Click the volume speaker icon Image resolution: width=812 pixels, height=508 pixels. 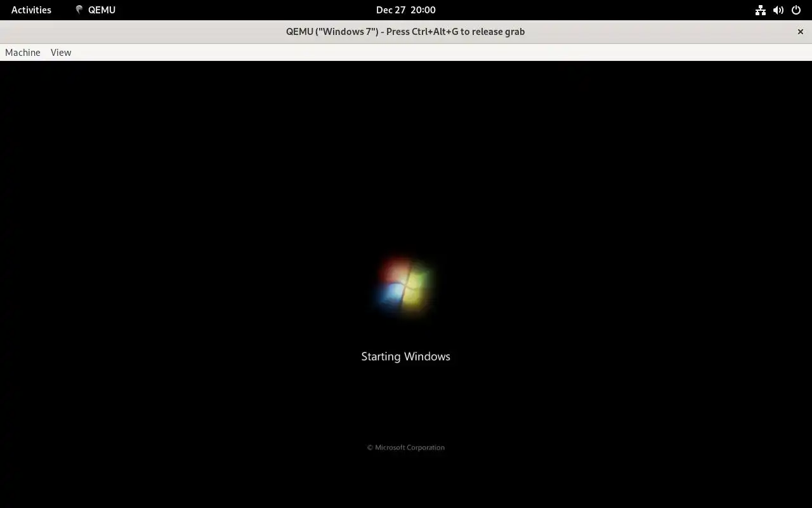point(778,10)
